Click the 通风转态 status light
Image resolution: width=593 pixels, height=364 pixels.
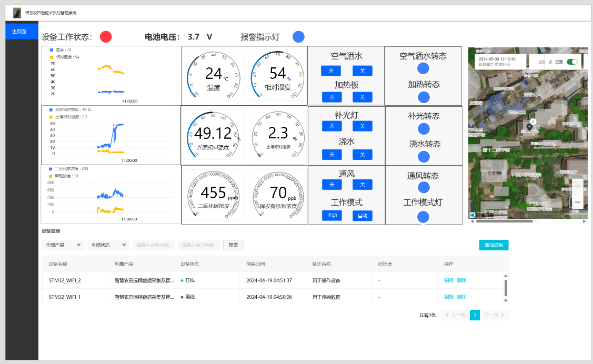click(x=424, y=187)
